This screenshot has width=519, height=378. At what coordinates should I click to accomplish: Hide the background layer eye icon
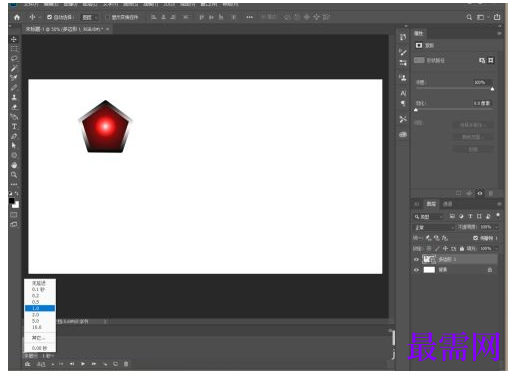tap(416, 270)
